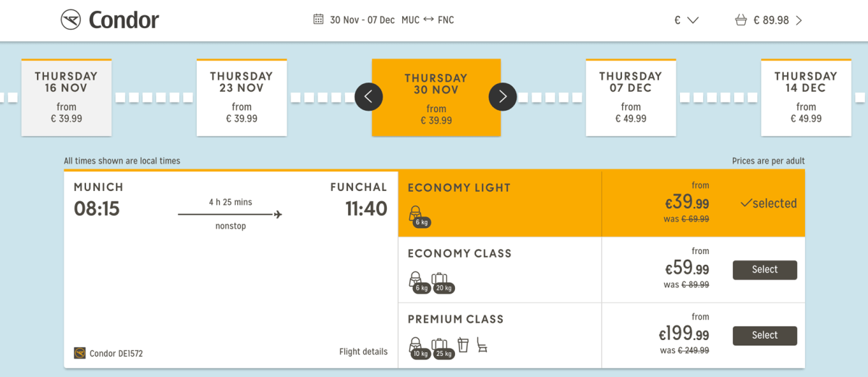Select the Thursday 16 Nov date tab
Image resolution: width=868 pixels, height=377 pixels.
[67, 97]
